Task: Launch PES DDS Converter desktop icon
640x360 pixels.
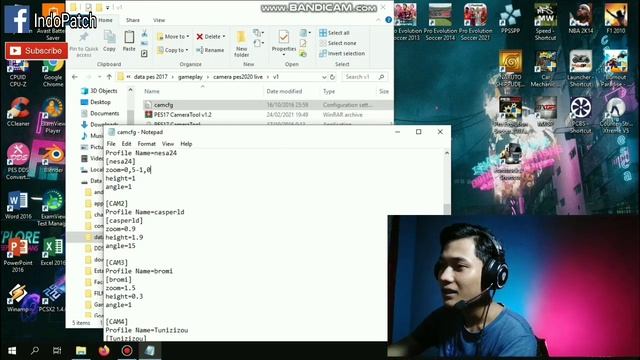Action: point(18,161)
